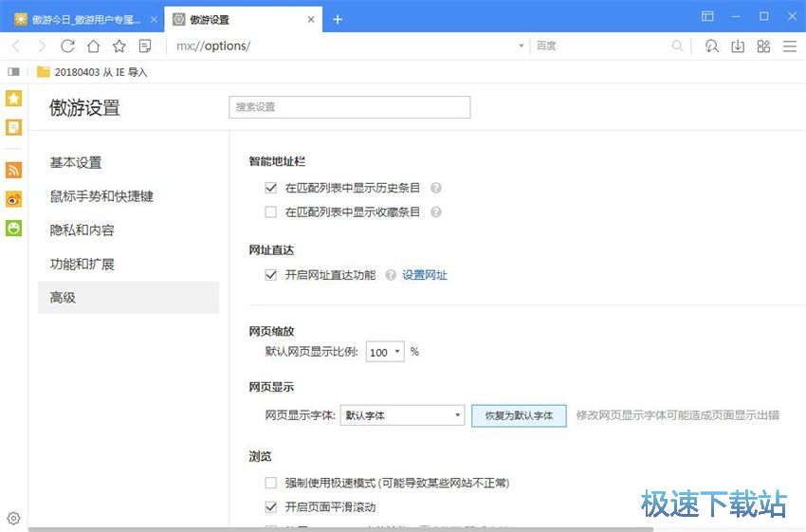Viewport: 806px width, 532px height.
Task: Check 在匹配列表中显示收藏条目
Action: pos(271,211)
